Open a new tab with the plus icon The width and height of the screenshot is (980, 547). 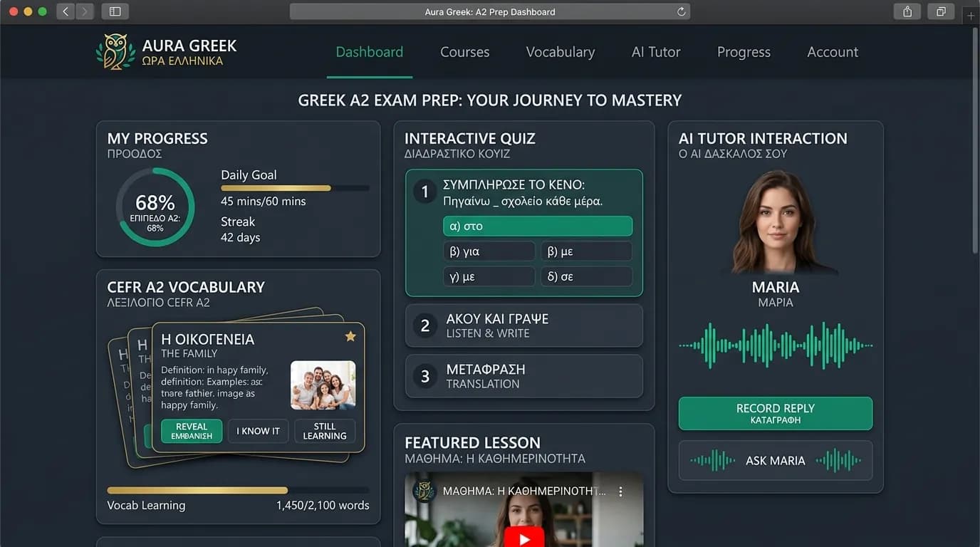point(971,16)
